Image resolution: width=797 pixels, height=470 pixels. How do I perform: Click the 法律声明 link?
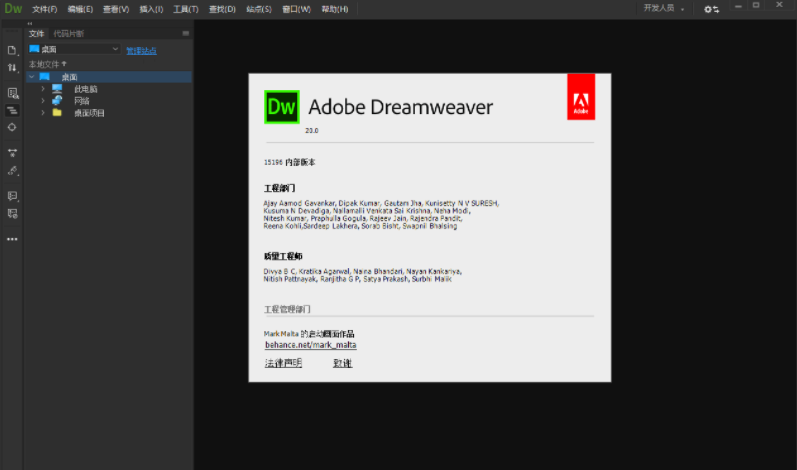click(x=283, y=363)
